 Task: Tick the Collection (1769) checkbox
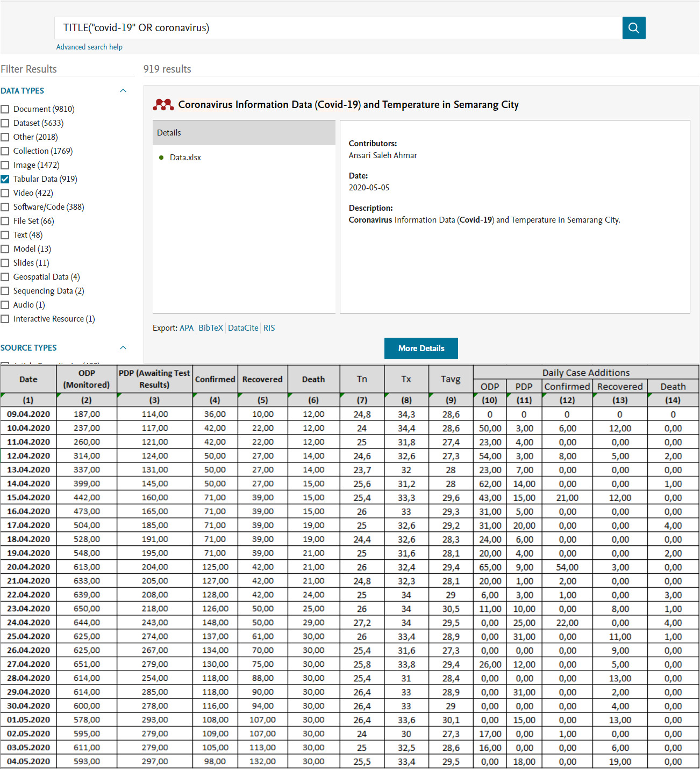[5, 151]
